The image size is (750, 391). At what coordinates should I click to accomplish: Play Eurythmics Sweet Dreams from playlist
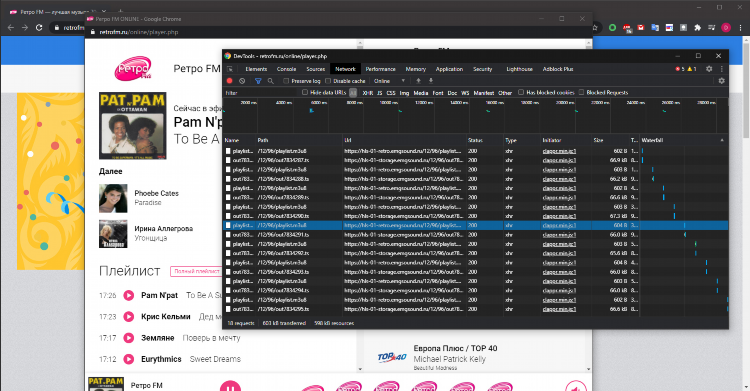pyautogui.click(x=129, y=359)
